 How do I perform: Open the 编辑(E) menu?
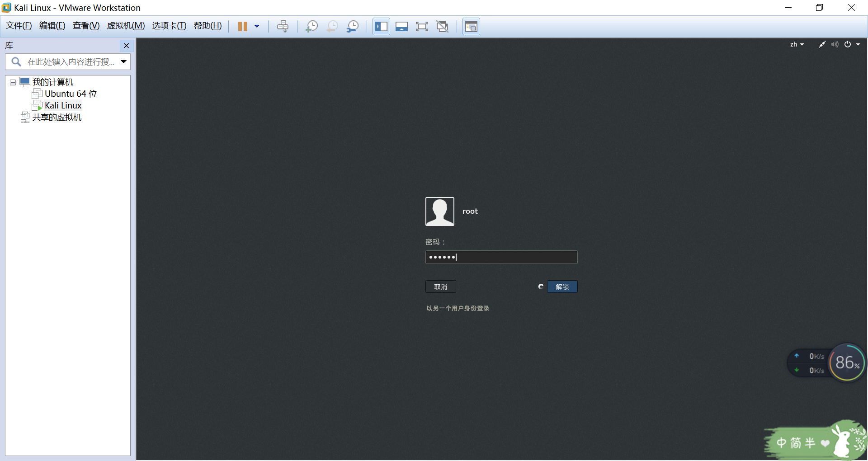click(52, 26)
